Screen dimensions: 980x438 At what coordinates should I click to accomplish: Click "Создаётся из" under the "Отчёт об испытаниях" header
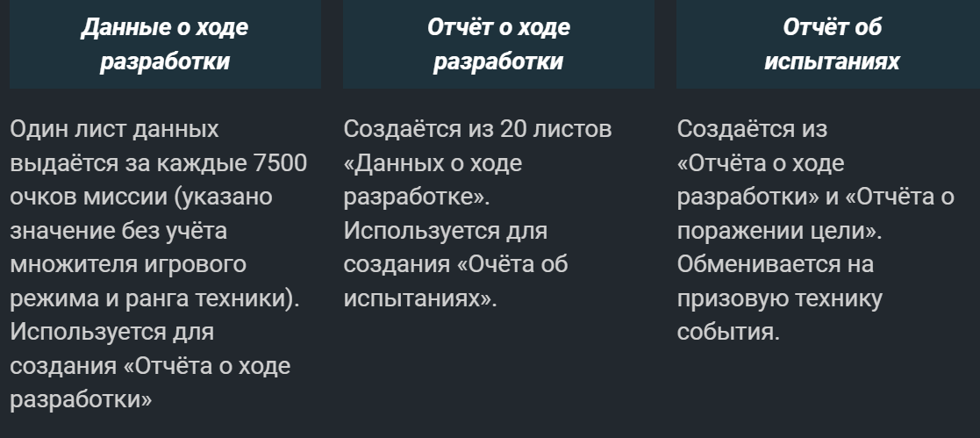click(x=752, y=130)
